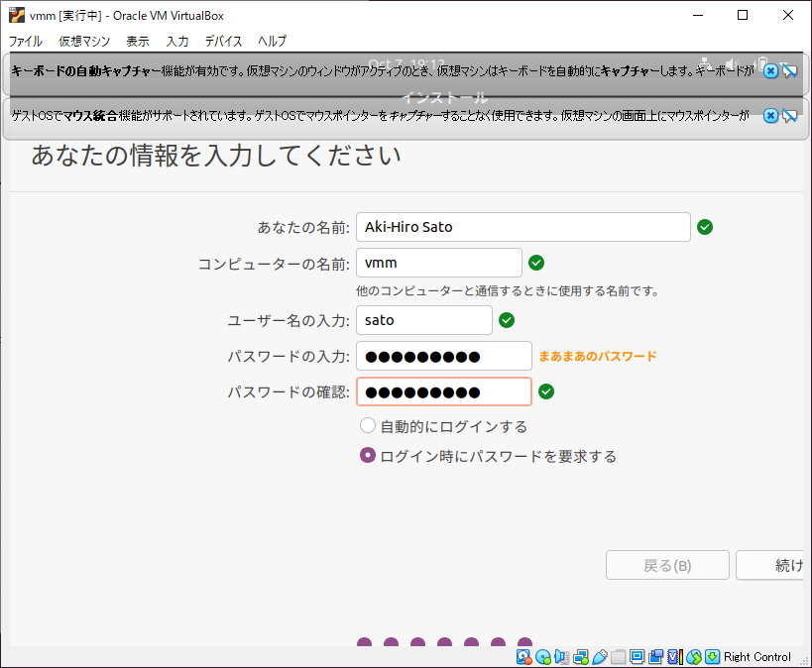
Task: Click the VirtualBox window title icon
Action: [17, 15]
